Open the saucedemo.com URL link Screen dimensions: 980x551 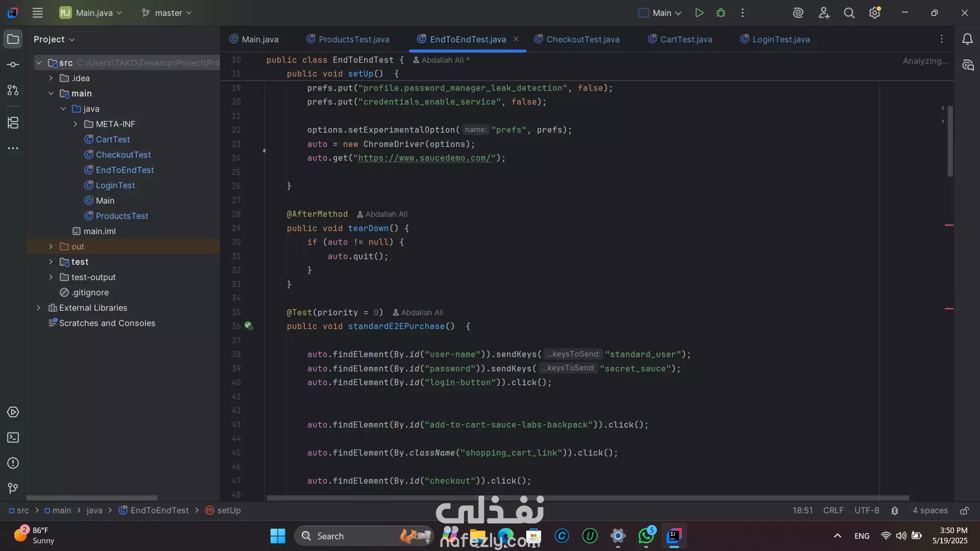click(424, 158)
